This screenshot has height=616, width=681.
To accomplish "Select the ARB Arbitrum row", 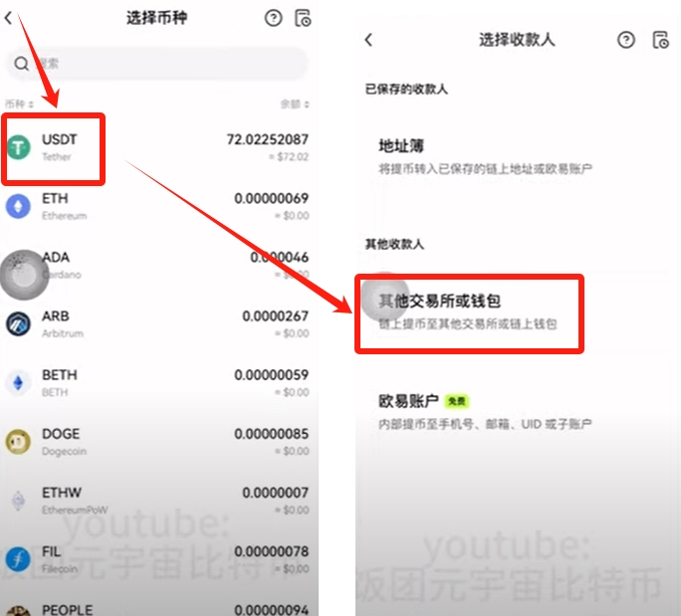I will pos(156,324).
